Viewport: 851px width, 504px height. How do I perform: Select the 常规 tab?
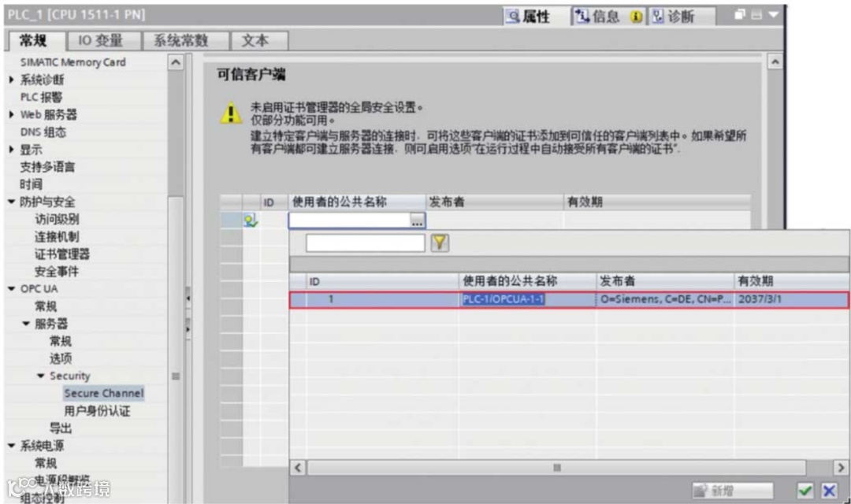tap(35, 41)
